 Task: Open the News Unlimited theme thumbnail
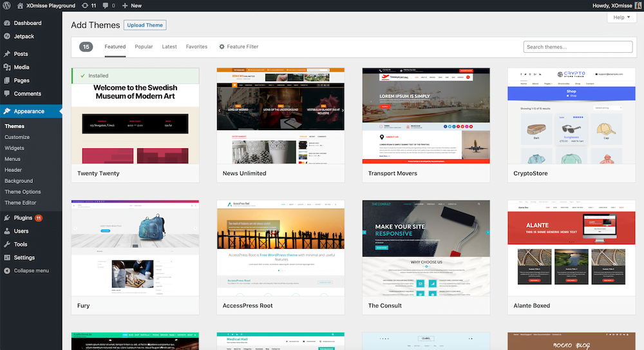[x=281, y=115]
